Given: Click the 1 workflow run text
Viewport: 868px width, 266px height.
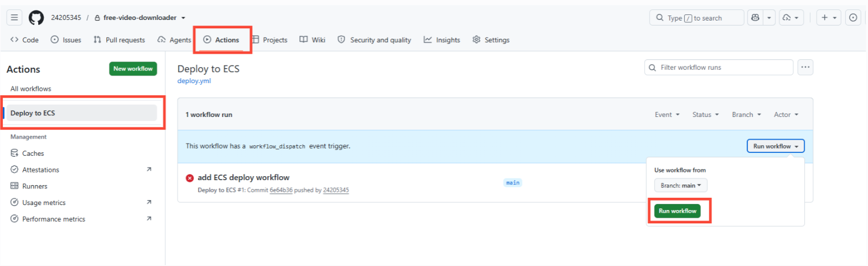Looking at the screenshot, I should click(x=209, y=115).
